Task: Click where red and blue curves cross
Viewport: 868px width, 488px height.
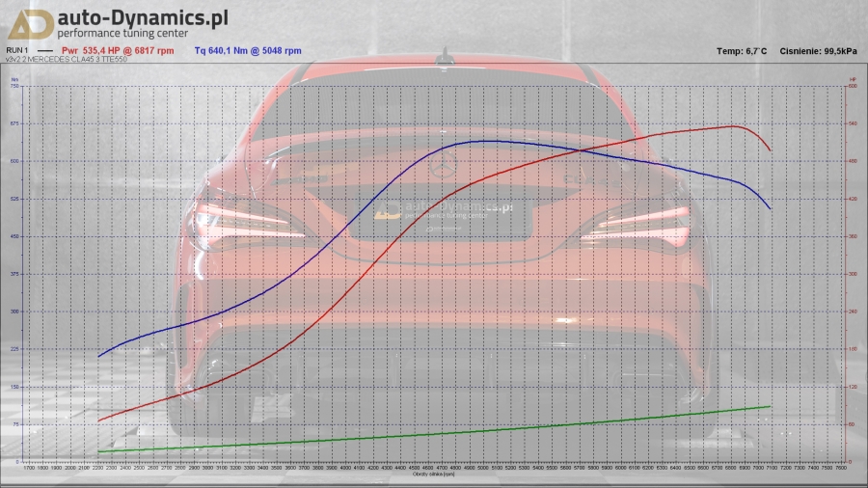Action: 582,149
